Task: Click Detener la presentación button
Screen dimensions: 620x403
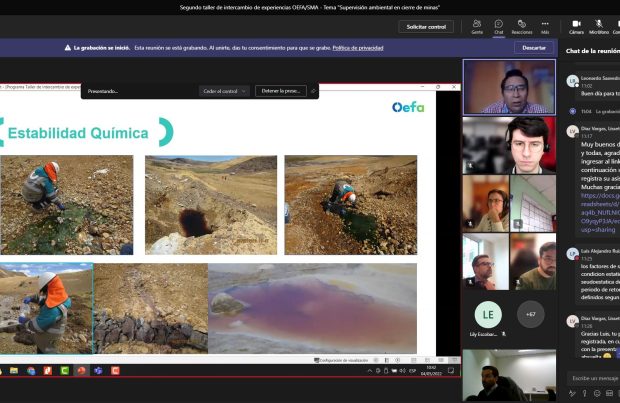Action: click(281, 91)
